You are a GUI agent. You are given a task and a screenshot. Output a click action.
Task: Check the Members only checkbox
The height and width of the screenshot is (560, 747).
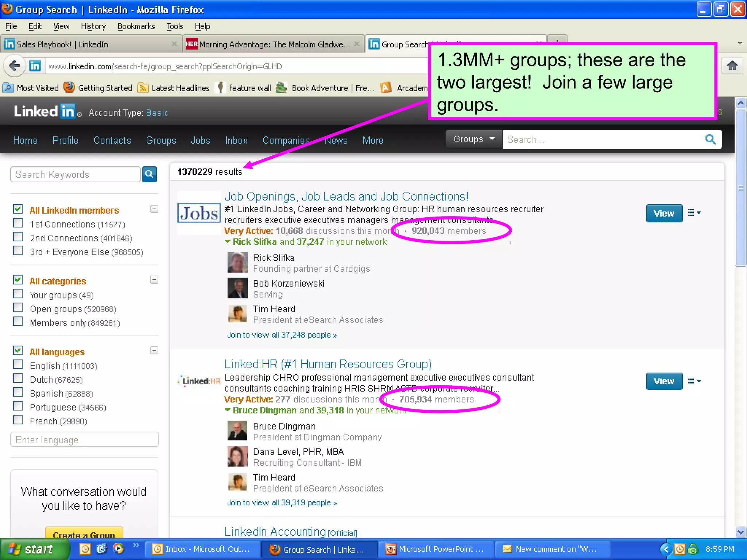coord(18,321)
